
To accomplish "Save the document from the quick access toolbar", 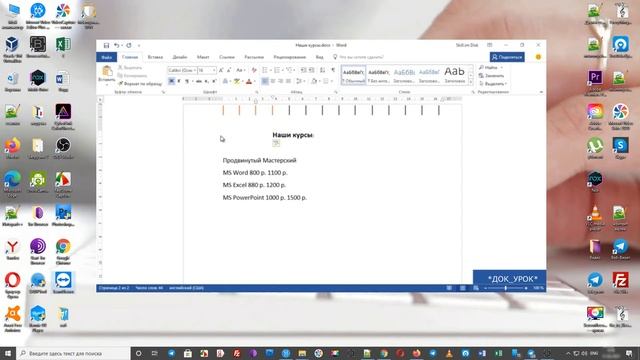I will click(x=106, y=45).
